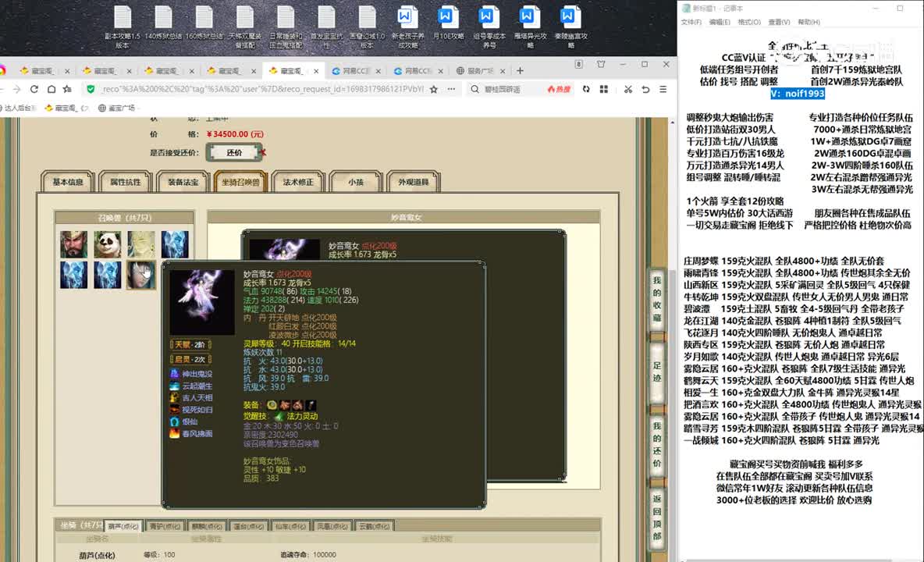
Task: Click the 吉人天相 skill icon
Action: [x=175, y=397]
